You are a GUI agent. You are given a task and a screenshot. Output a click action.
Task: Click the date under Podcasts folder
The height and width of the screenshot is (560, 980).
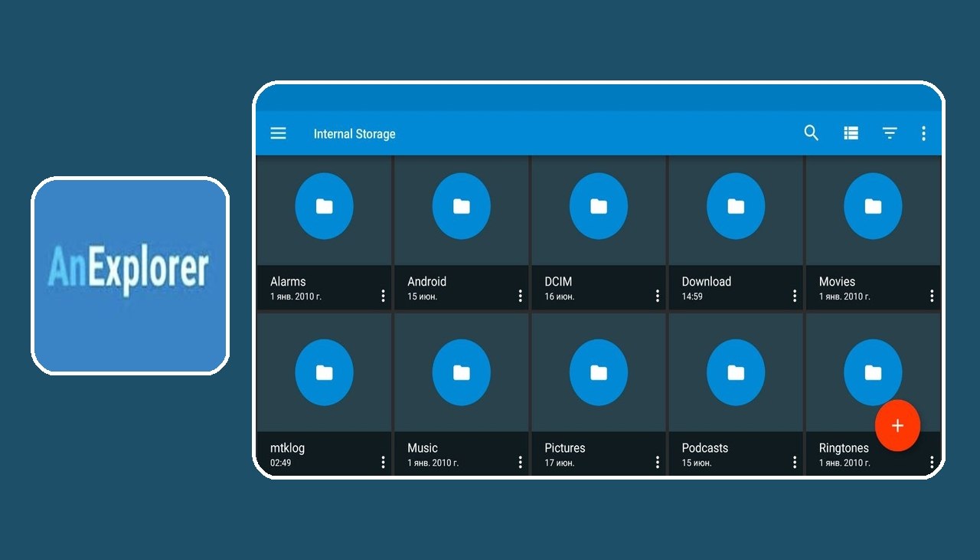(x=696, y=463)
